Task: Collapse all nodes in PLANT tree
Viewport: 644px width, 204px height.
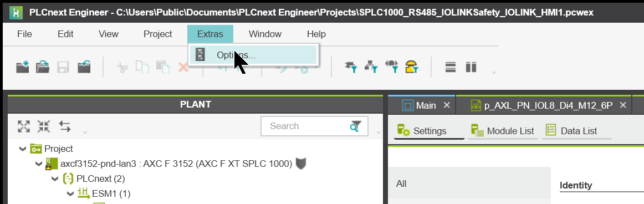Action: [44, 126]
